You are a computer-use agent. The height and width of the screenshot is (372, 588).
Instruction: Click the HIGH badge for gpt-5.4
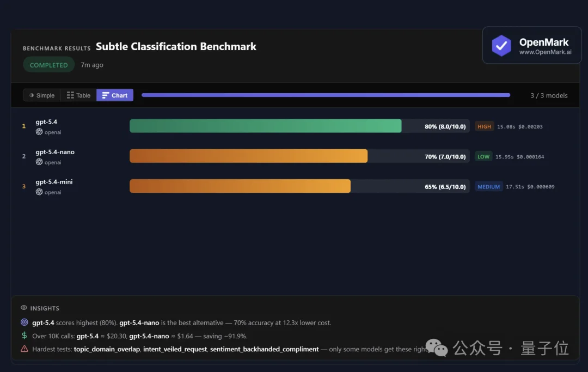tap(484, 126)
